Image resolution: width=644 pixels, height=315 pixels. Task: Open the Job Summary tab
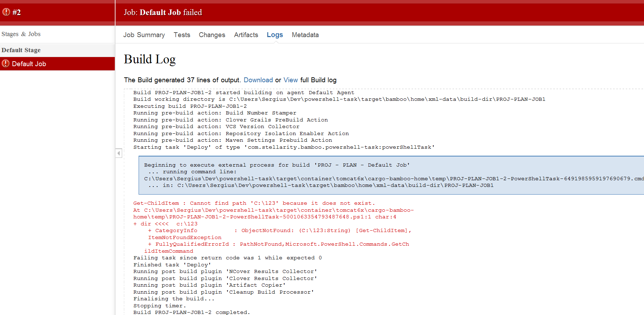(144, 35)
